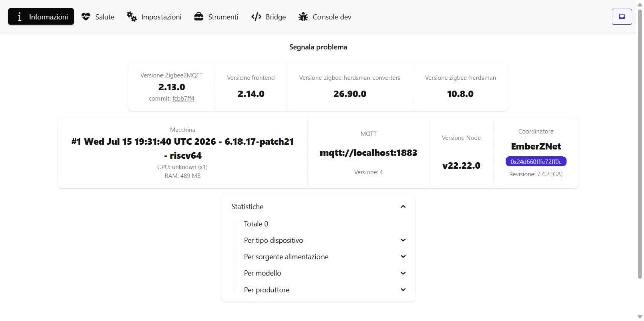644x321 pixels.
Task: Click the Per modello label
Action: click(262, 273)
